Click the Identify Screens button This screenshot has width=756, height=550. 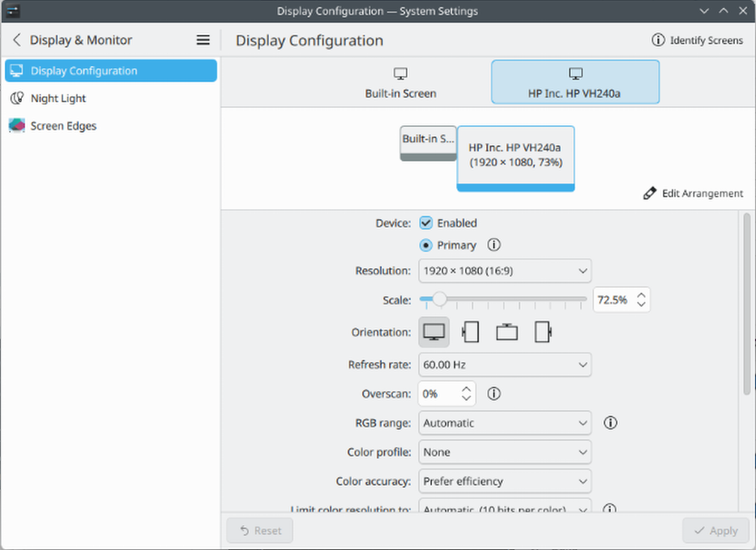(x=698, y=41)
